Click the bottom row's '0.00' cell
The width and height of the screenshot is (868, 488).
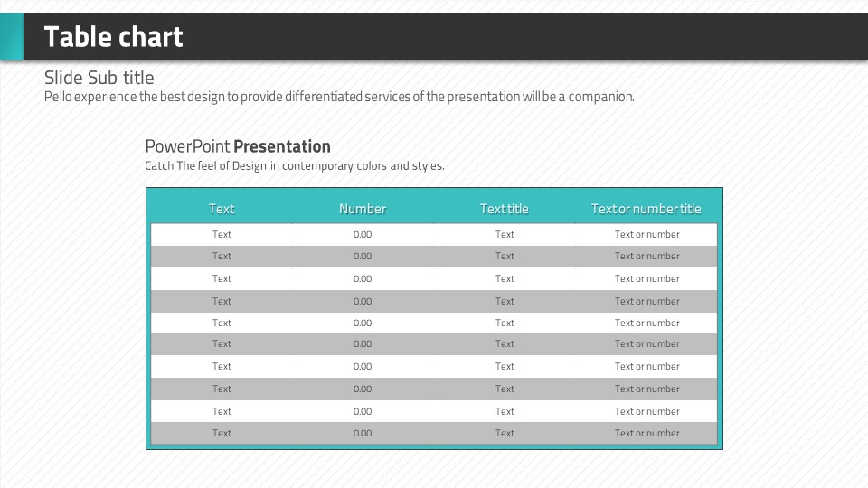click(x=363, y=434)
